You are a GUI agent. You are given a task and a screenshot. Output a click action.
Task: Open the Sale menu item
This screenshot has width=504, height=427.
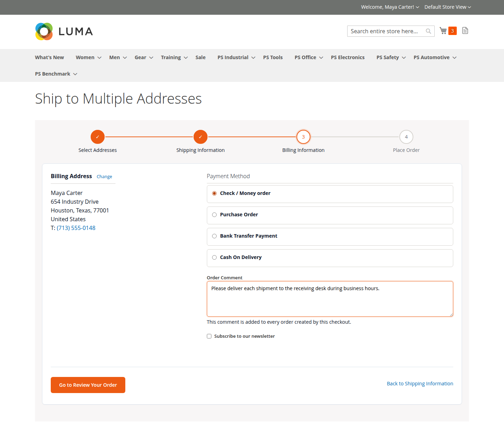tap(201, 57)
